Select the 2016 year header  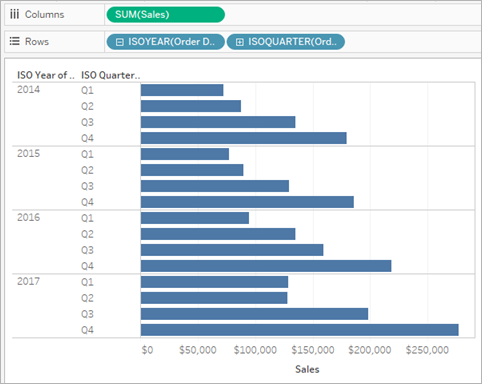pyautogui.click(x=28, y=218)
